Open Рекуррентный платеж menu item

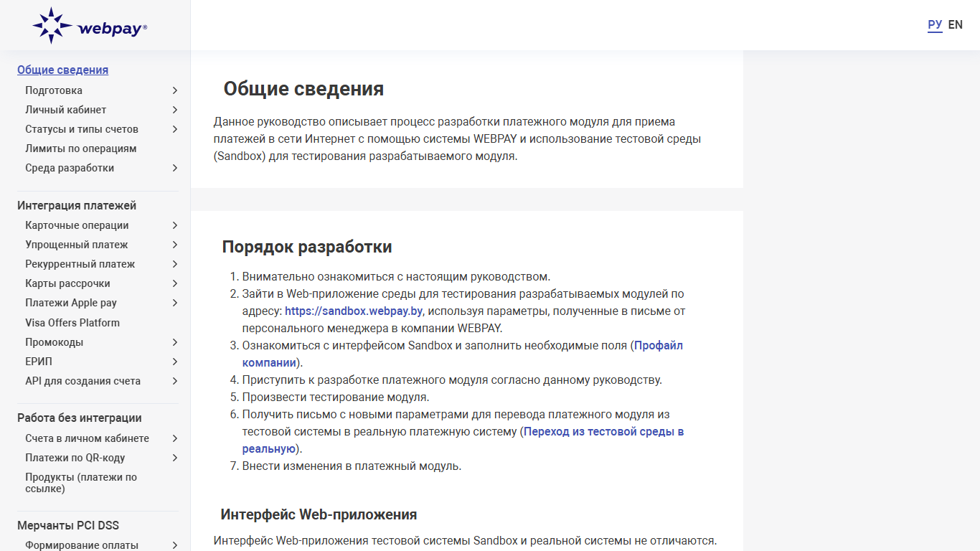(x=80, y=264)
